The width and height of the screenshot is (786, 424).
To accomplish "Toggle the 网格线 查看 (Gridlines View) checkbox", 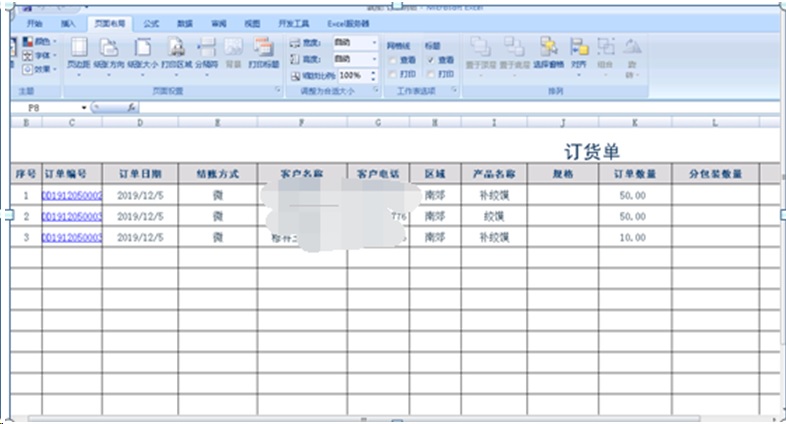I will click(x=393, y=60).
